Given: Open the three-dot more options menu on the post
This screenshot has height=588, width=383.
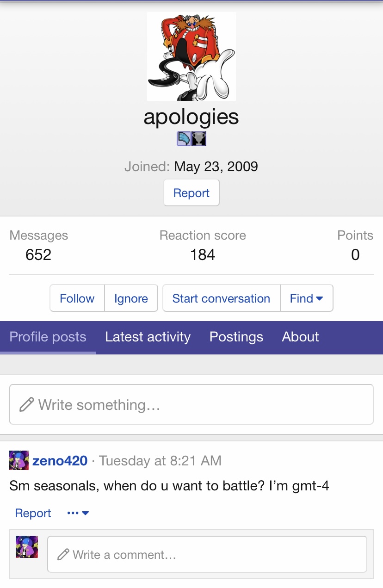Looking at the screenshot, I should [x=78, y=513].
